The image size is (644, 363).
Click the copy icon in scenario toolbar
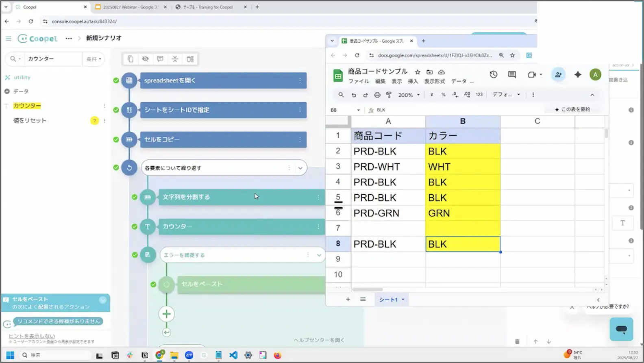[x=131, y=59]
